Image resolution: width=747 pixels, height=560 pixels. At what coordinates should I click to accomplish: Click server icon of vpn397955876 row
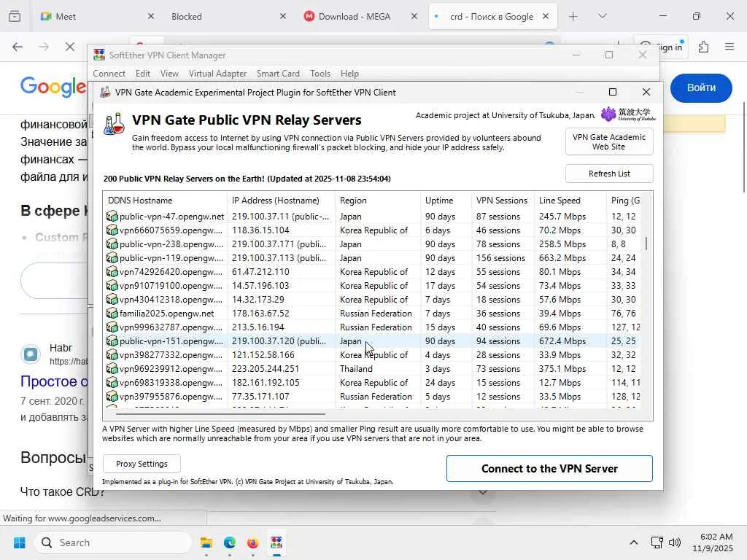click(x=112, y=396)
